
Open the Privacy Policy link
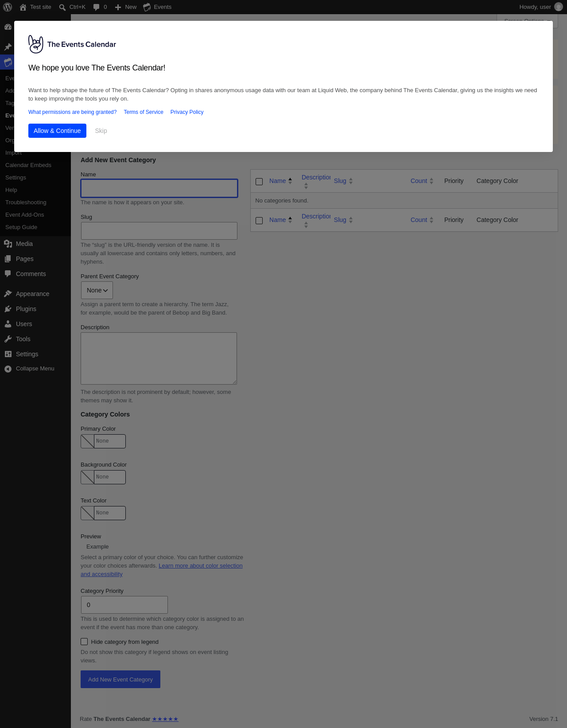coord(187,112)
